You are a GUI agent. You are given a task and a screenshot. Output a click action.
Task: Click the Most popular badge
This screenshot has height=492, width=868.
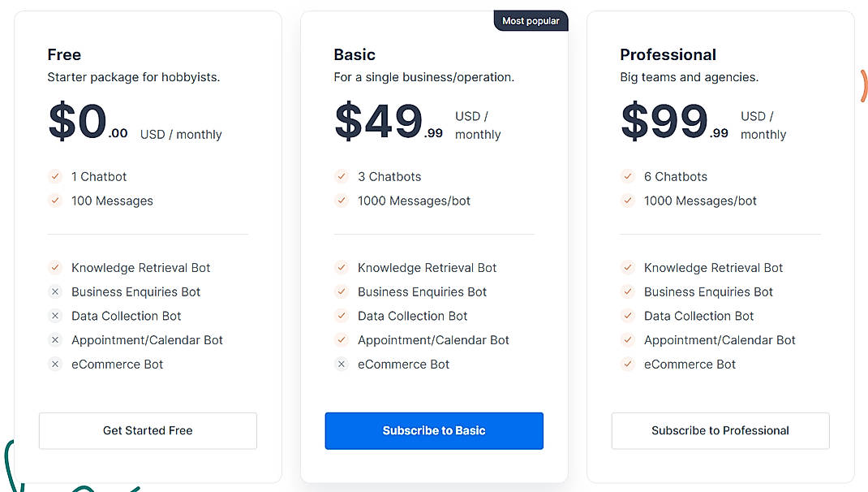531,20
